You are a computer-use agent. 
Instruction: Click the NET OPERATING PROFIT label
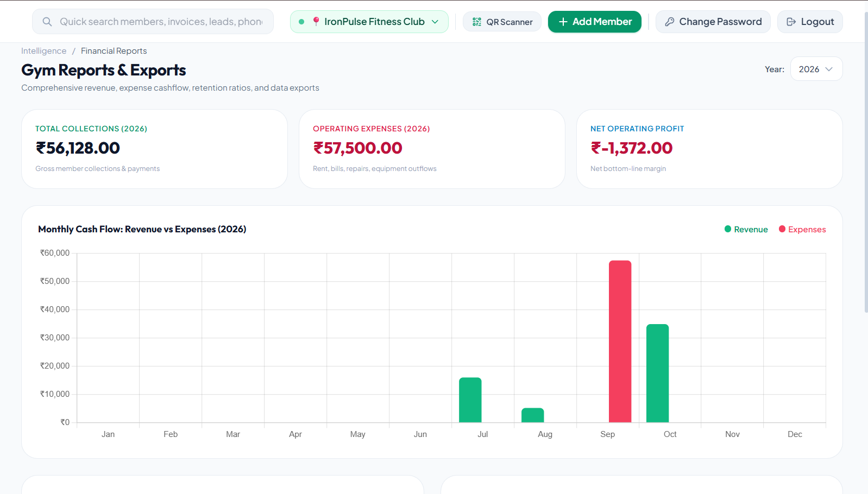click(637, 129)
